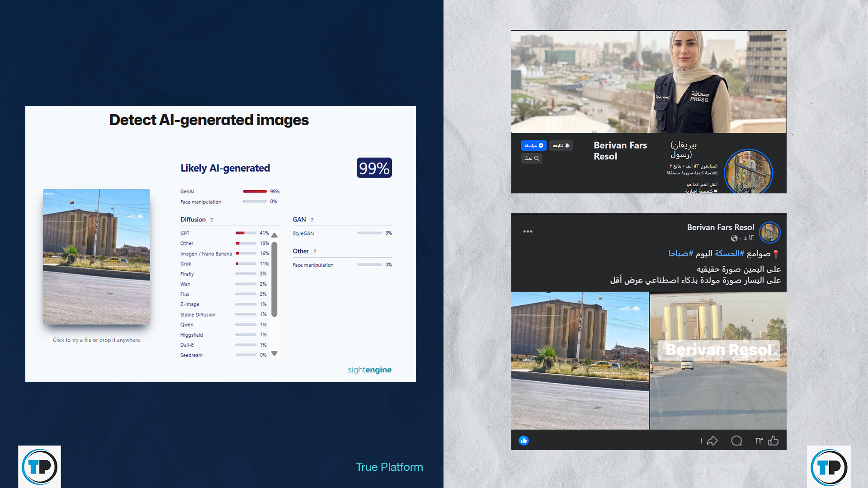
Task: Click the uploaded silo image in Sightengine
Action: 96,257
